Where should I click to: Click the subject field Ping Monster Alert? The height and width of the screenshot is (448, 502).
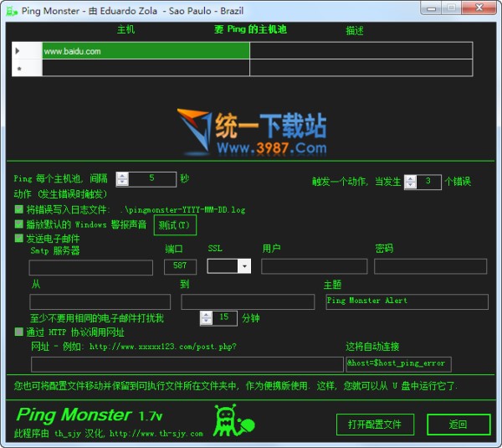[x=407, y=301]
